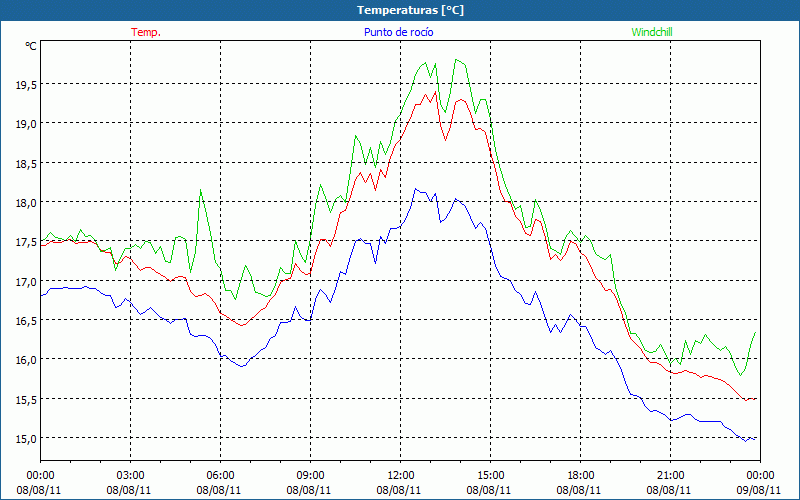Click the '°C' unit label on the axis
This screenshot has height=500, width=800.
point(31,46)
